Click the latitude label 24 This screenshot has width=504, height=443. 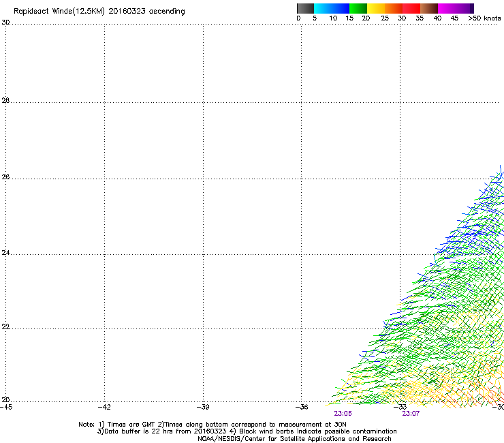[5, 253]
